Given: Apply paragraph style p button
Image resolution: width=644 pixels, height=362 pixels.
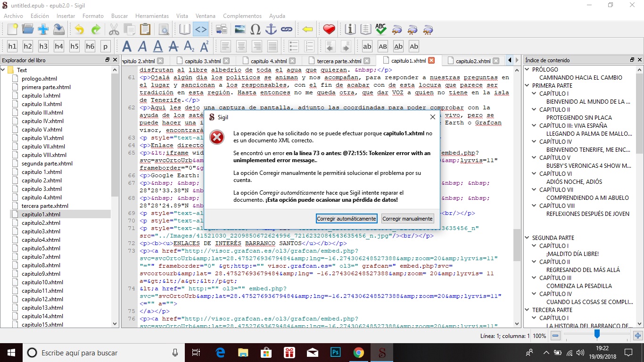Looking at the screenshot, I should pos(106,46).
